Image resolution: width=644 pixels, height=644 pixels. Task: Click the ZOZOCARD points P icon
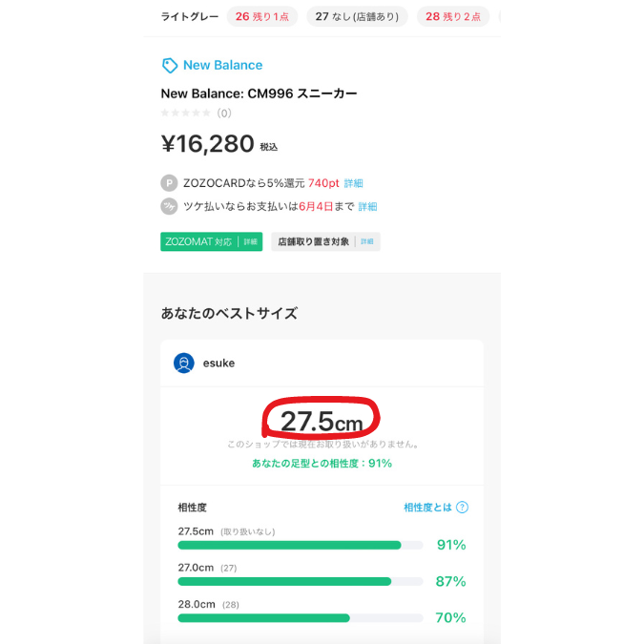coord(169,183)
